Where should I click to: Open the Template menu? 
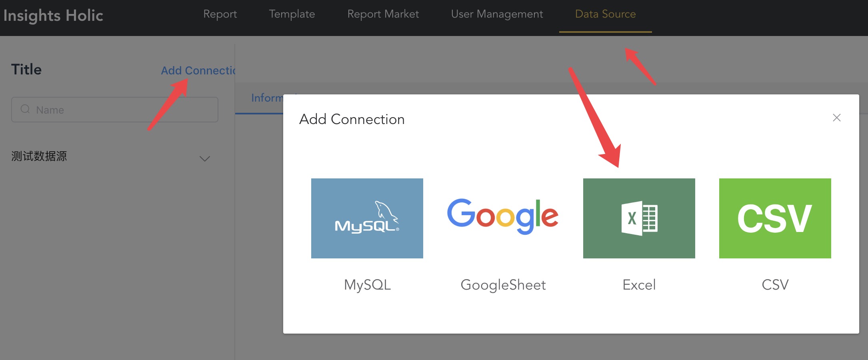(292, 14)
